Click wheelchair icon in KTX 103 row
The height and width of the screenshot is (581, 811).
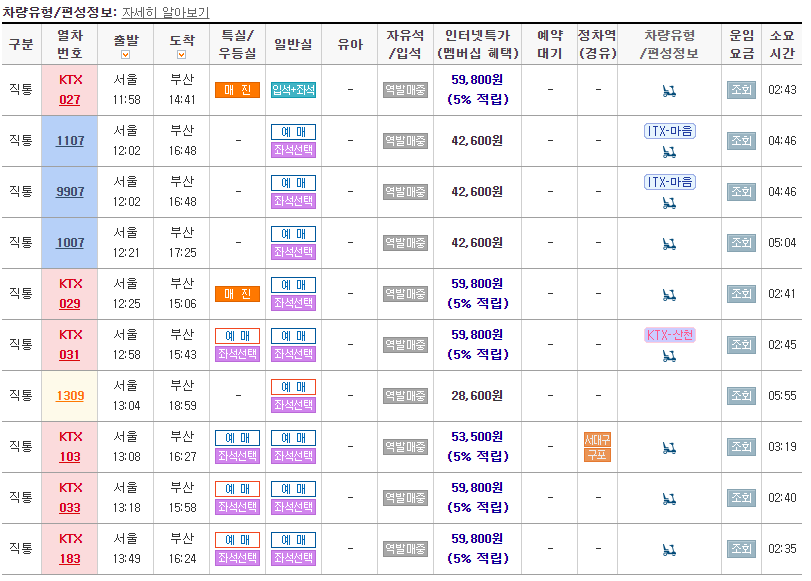pyautogui.click(x=669, y=448)
